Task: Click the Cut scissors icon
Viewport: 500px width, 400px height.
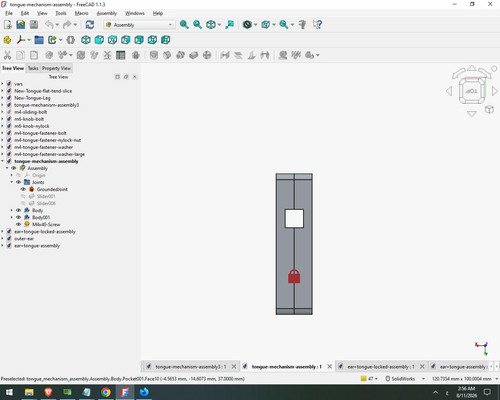Action: (x=7, y=55)
